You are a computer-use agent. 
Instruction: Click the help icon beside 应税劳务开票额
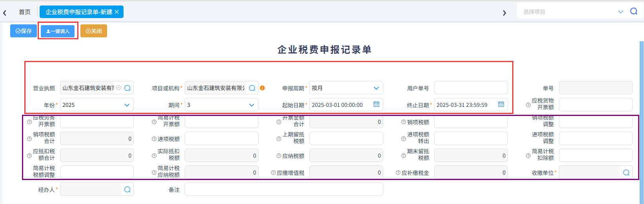(x=29, y=122)
